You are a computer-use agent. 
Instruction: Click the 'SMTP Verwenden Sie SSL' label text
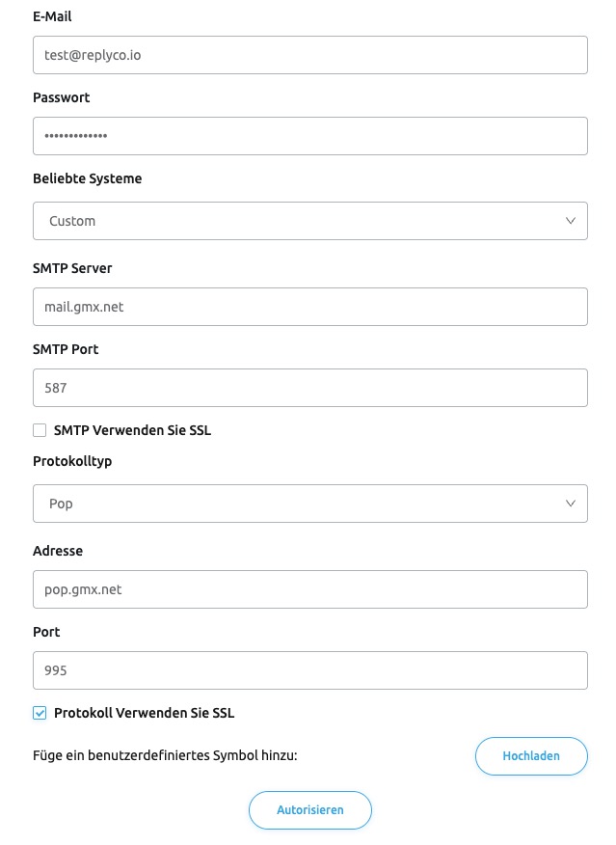(x=132, y=430)
